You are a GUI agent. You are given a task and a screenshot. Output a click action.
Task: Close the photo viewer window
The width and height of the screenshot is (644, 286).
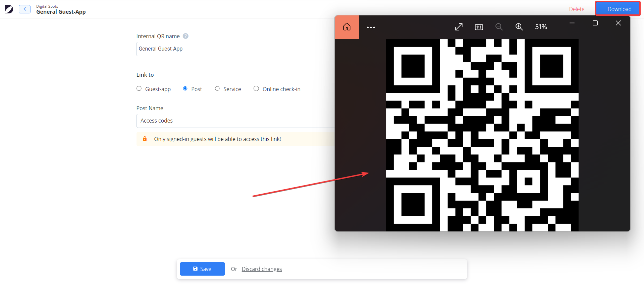pyautogui.click(x=618, y=23)
